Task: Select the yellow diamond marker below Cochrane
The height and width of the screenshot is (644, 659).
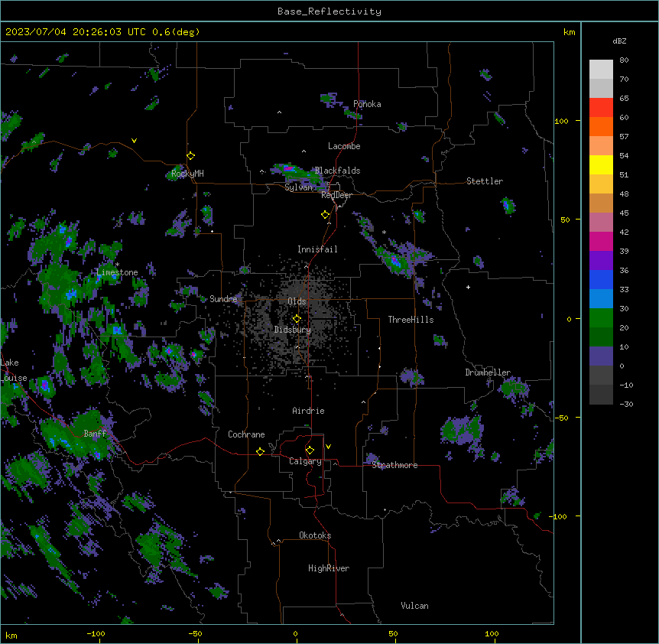Action: click(x=260, y=451)
